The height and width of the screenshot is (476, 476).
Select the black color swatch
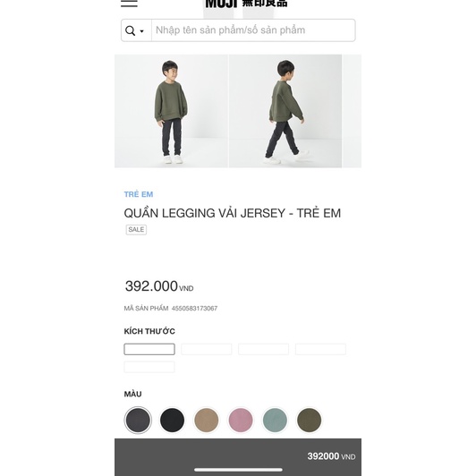[172, 421]
